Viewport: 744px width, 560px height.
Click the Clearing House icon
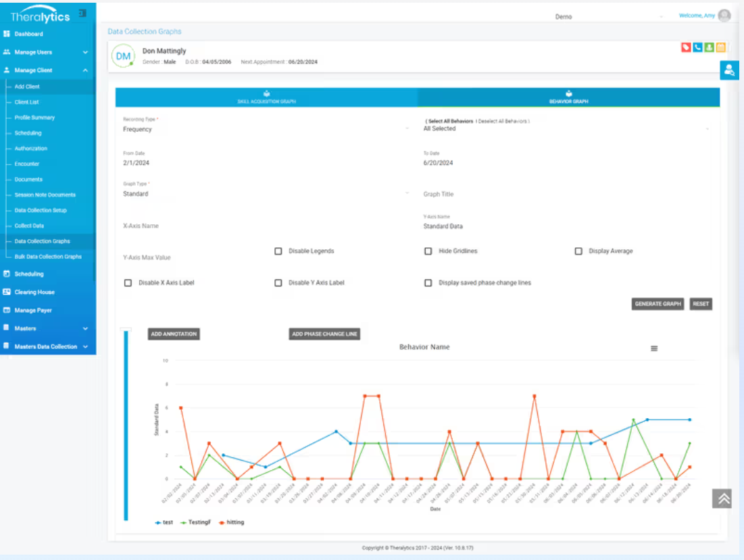[x=7, y=292]
